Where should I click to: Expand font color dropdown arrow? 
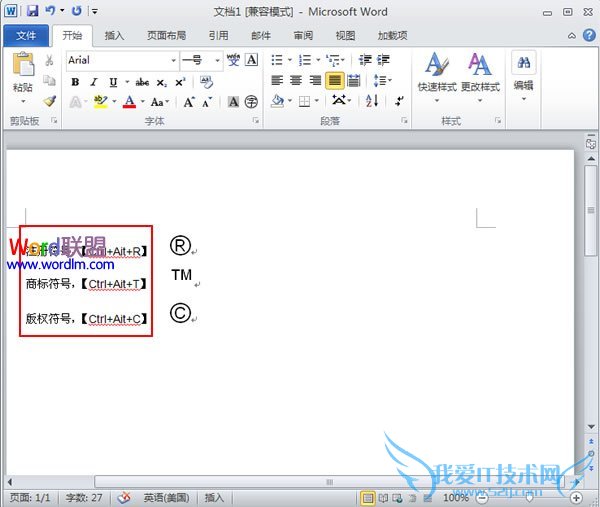point(142,102)
